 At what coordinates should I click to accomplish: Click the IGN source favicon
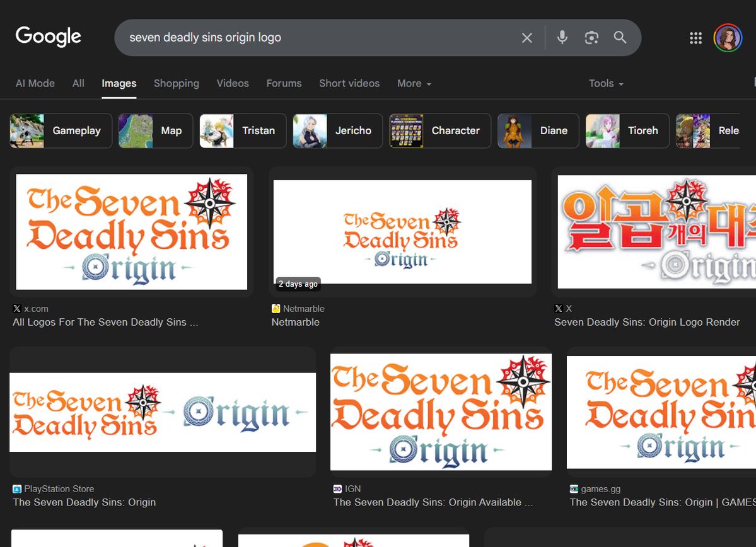337,488
